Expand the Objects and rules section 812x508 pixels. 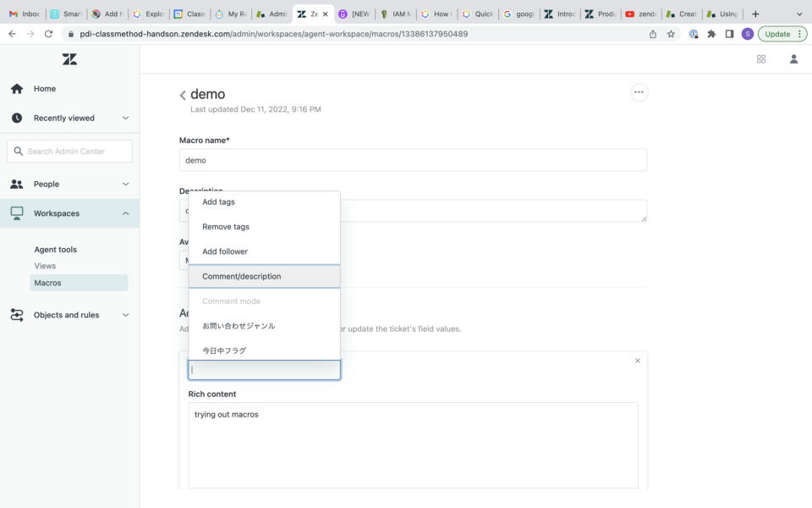point(125,314)
